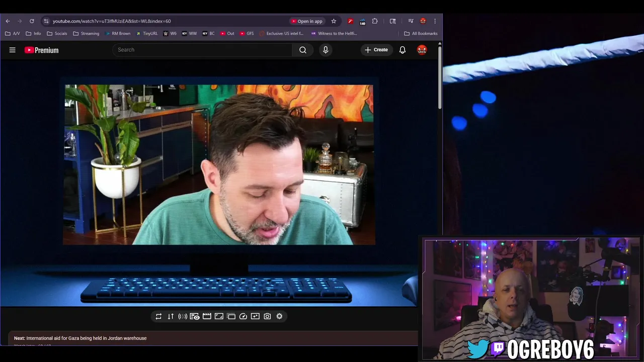The image size is (644, 362).
Task: Open the Exclusive: US intel bookmark
Action: click(282, 34)
